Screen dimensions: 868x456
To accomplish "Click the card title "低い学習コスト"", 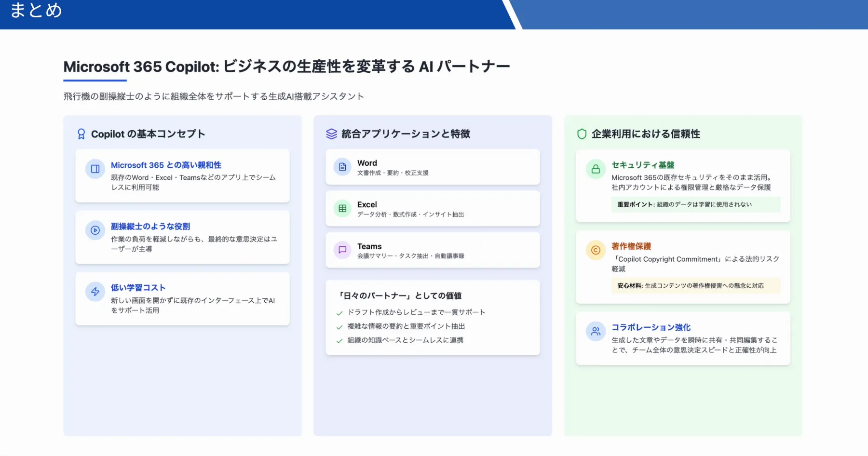I will [138, 287].
